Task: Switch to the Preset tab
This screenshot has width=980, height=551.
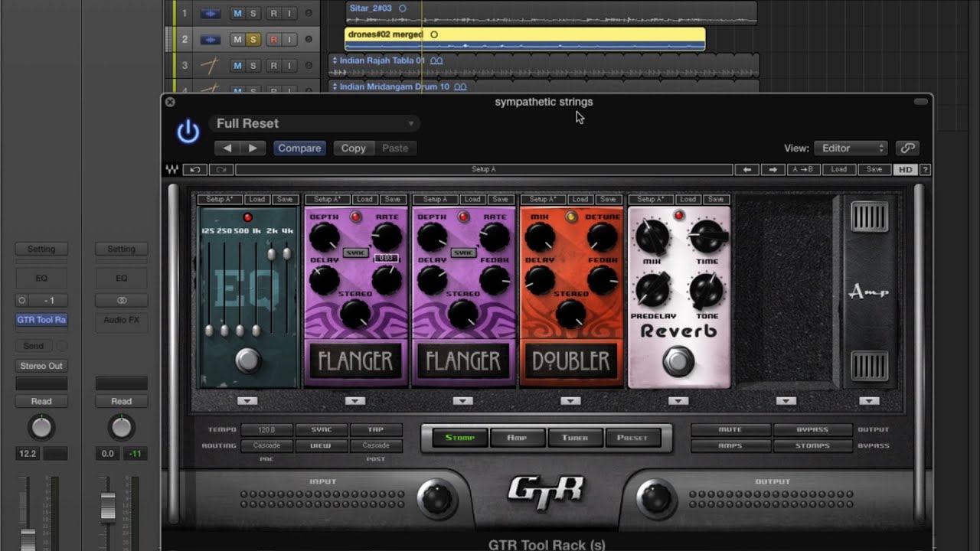Action: 632,438
